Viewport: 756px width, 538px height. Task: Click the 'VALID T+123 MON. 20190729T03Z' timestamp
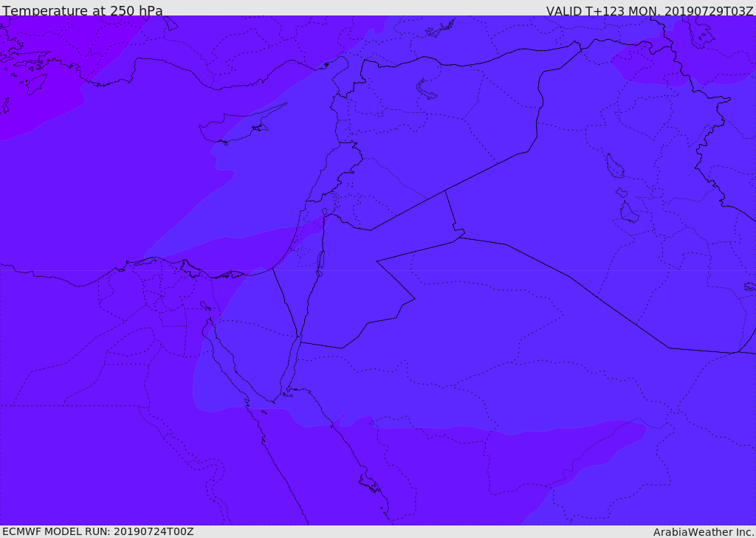pos(650,10)
